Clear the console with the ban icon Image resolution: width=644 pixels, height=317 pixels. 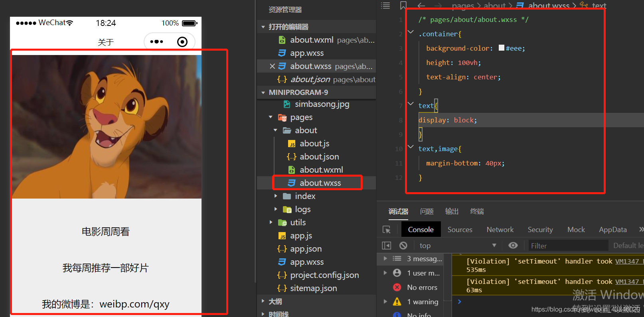point(403,246)
